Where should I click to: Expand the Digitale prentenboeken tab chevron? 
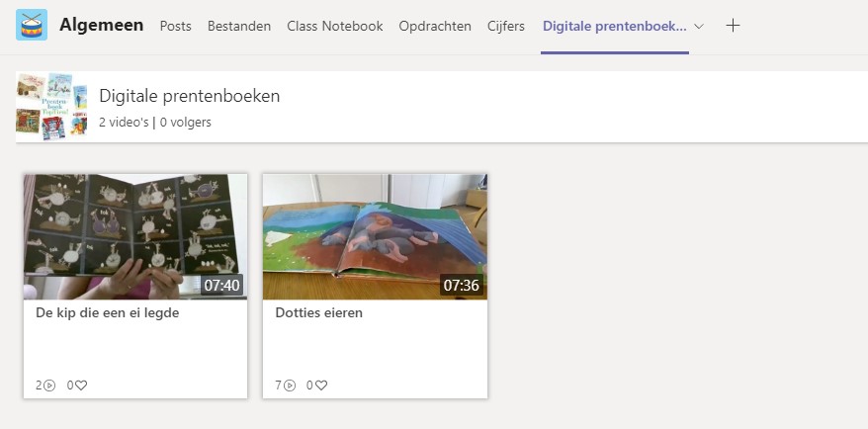click(x=699, y=26)
